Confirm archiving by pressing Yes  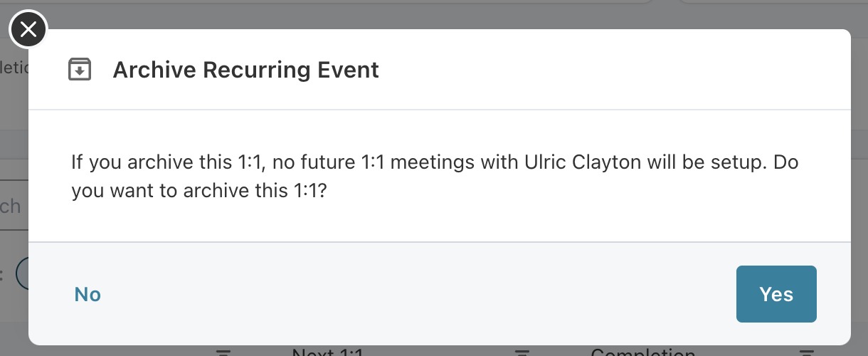[x=776, y=294]
